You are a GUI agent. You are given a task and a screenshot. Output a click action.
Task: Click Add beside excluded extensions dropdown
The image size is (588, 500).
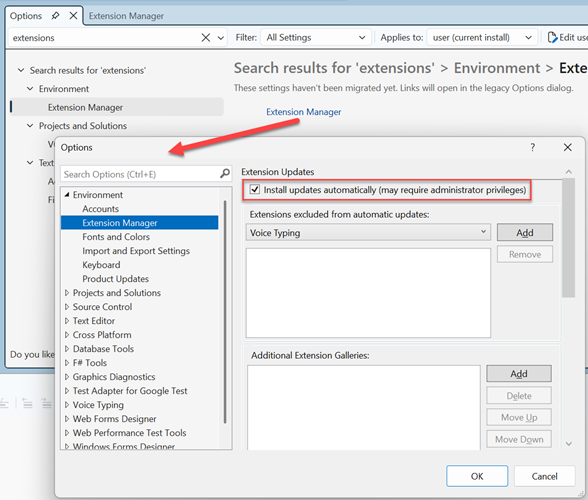[x=525, y=233]
